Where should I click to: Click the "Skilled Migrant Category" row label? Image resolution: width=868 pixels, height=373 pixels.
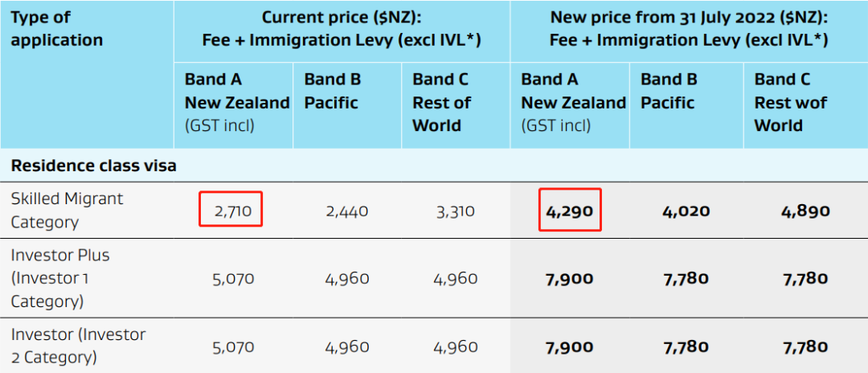tap(68, 210)
